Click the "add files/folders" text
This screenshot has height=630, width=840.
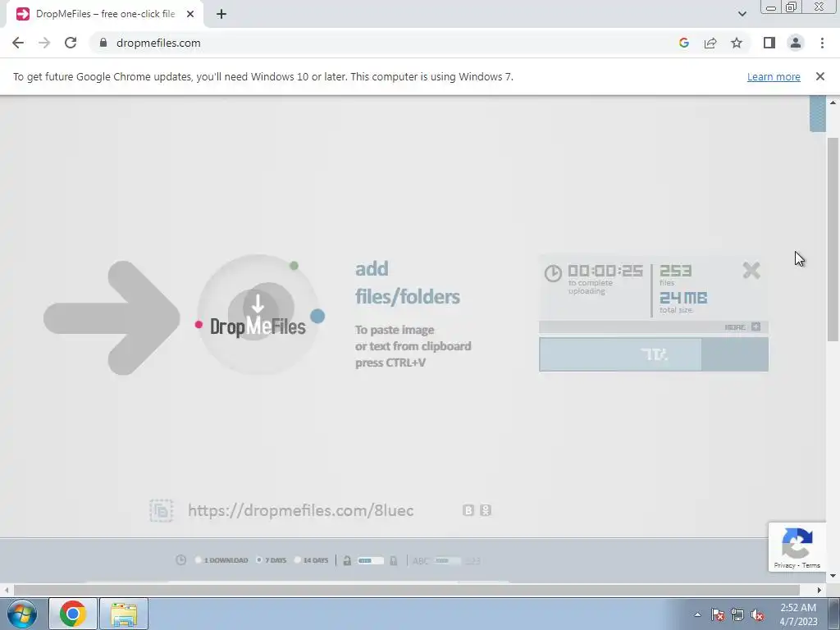[x=407, y=282]
